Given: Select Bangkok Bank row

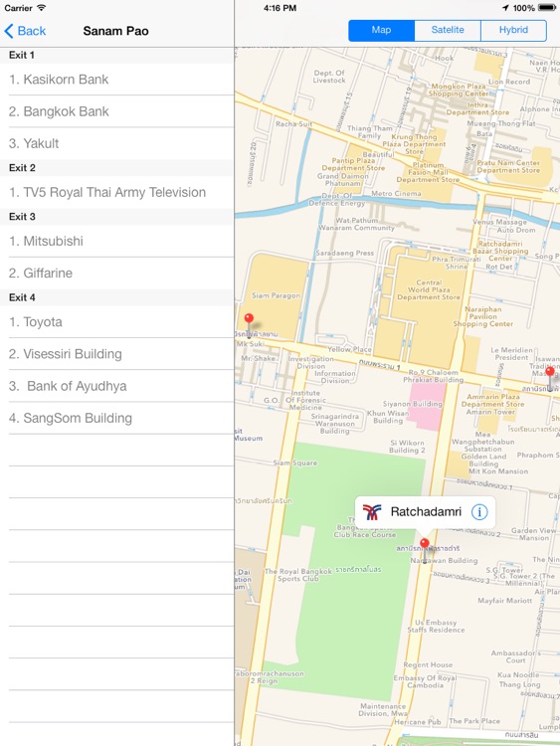Looking at the screenshot, I should pos(117,111).
